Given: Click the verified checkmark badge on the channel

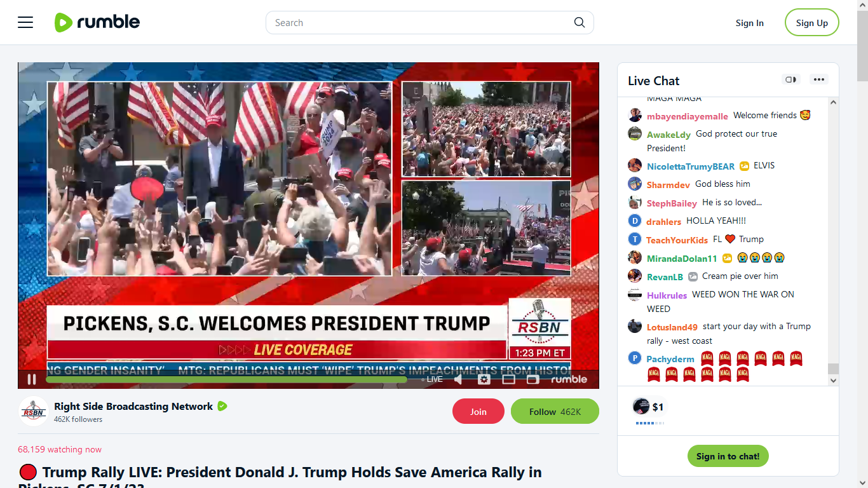Looking at the screenshot, I should (222, 406).
